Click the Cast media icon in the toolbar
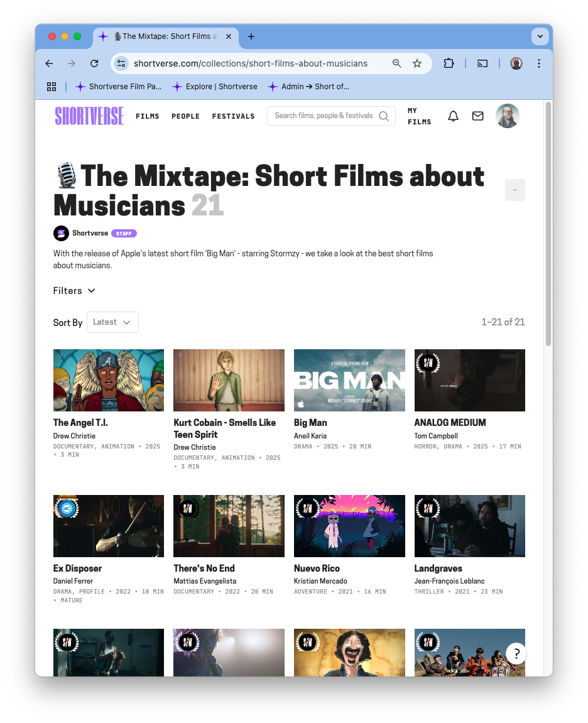This screenshot has width=588, height=723. click(482, 63)
